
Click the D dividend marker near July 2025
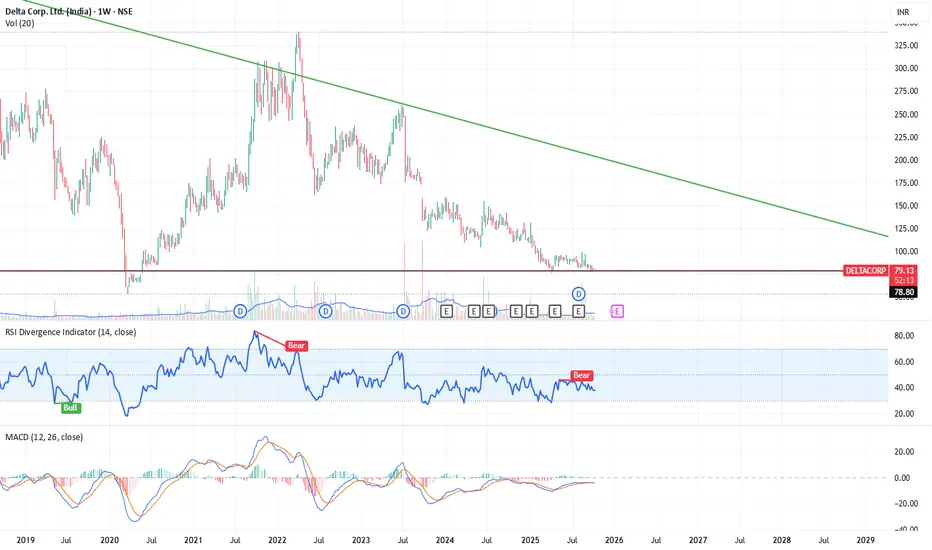(x=578, y=294)
